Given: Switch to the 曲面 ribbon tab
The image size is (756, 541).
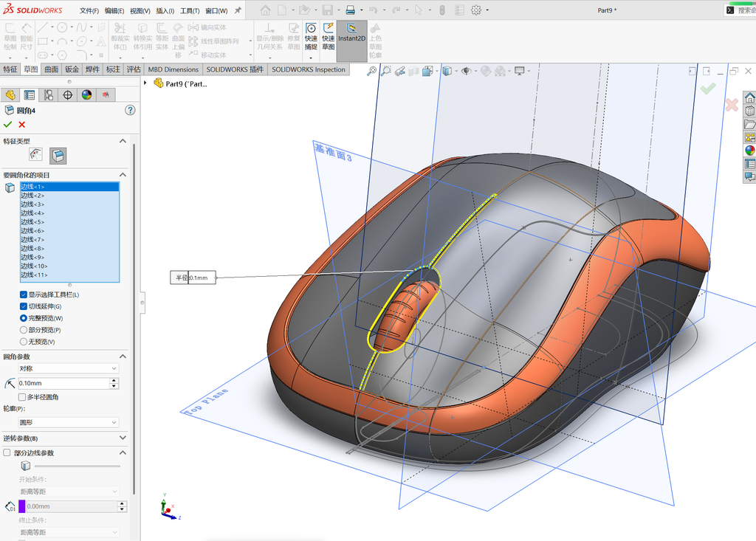Looking at the screenshot, I should point(52,69).
